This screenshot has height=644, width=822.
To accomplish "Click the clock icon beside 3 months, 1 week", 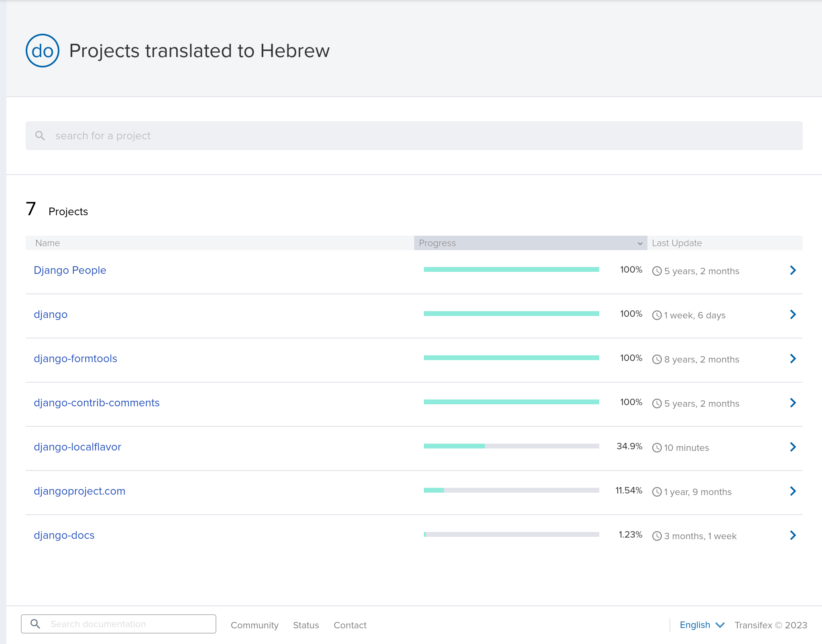I will 657,536.
